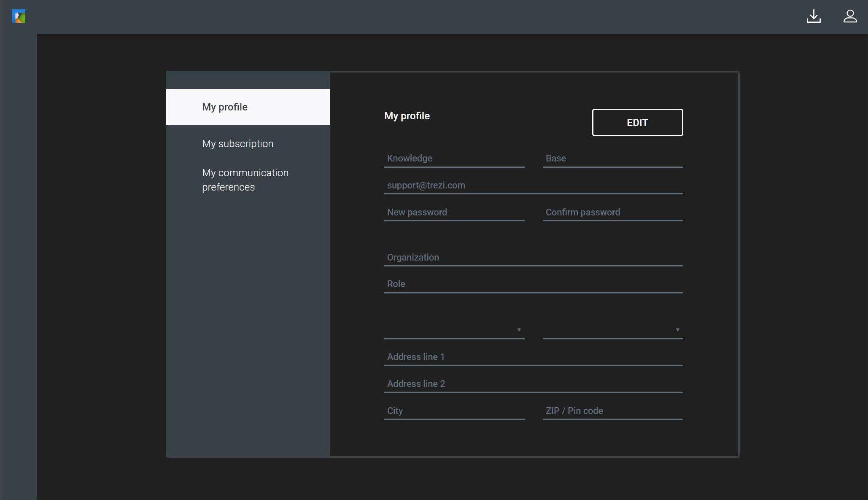Focus the New password field
The height and width of the screenshot is (500, 868).
tap(454, 212)
